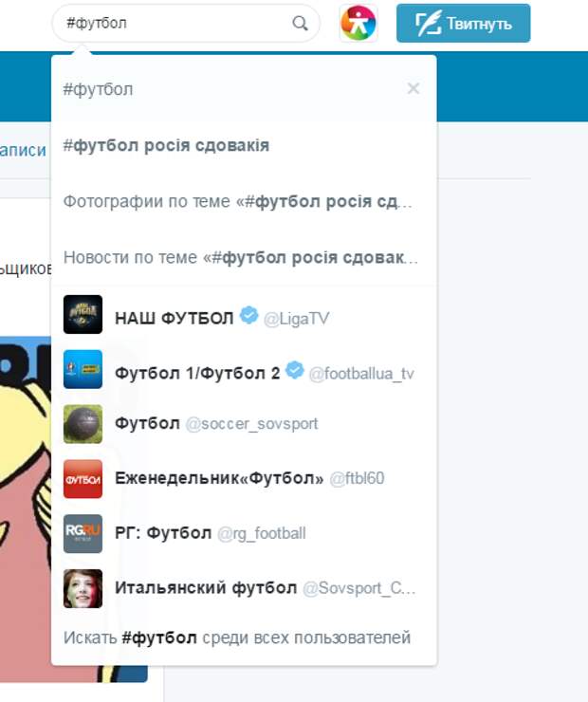This screenshot has width=588, height=702.
Task: Open Фотографии по теме #футбол suggestion
Action: point(244,201)
